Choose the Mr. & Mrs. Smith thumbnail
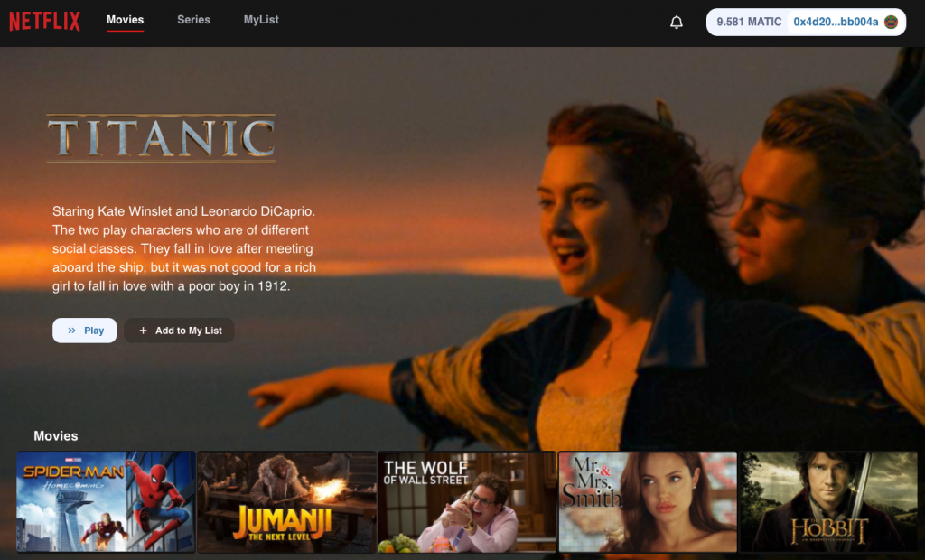925x560 pixels. [648, 501]
